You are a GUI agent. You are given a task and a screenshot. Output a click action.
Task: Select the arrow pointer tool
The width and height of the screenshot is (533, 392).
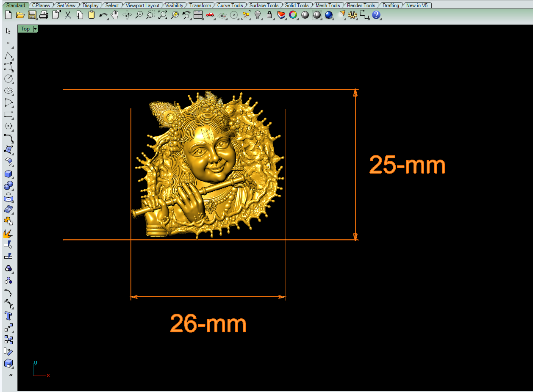pyautogui.click(x=8, y=31)
